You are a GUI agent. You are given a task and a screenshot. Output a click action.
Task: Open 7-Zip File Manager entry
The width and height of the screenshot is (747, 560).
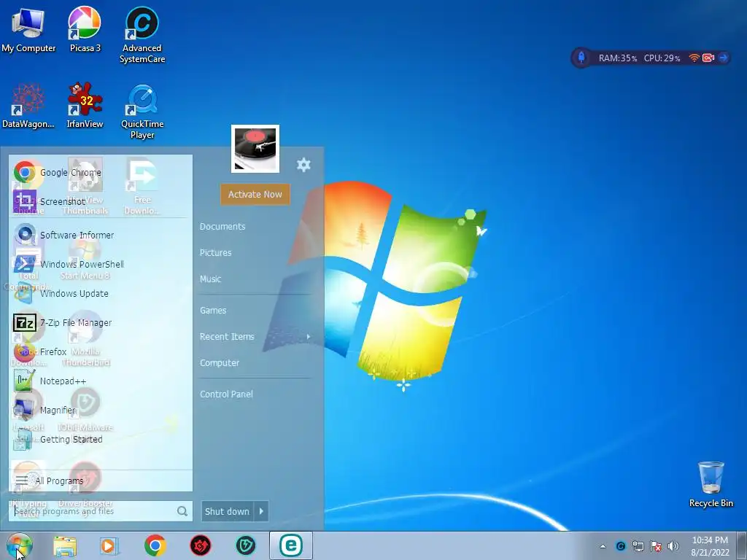[x=101, y=322]
